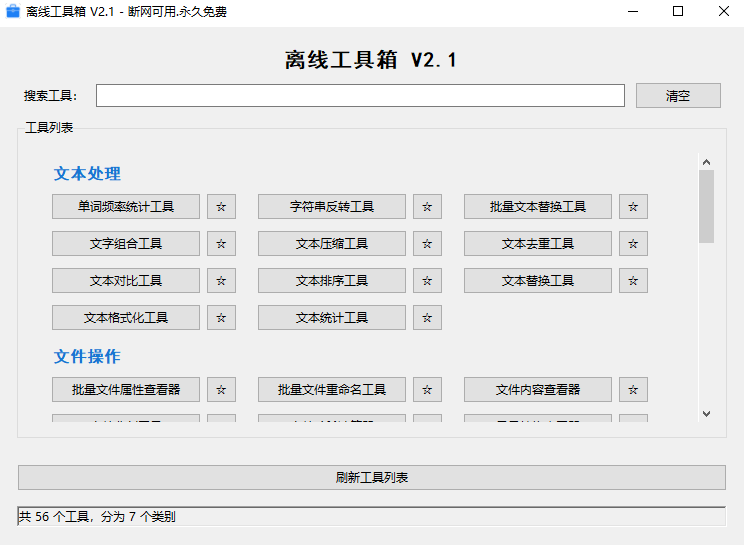Screen dimensions: 744x545
Task: Start the 文本去重工具
Action: pyautogui.click(x=538, y=243)
